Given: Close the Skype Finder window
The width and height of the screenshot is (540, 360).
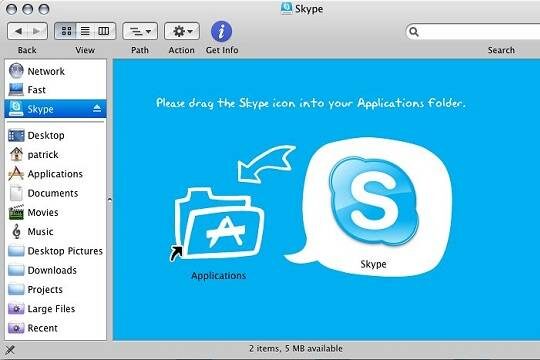Looking at the screenshot, I should pos(12,9).
